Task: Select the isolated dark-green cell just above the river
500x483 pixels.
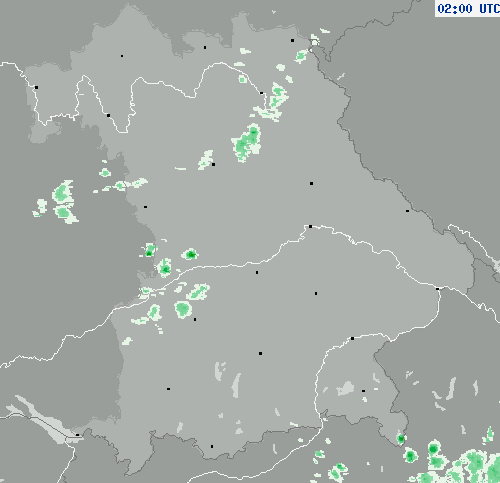Action: [x=190, y=255]
